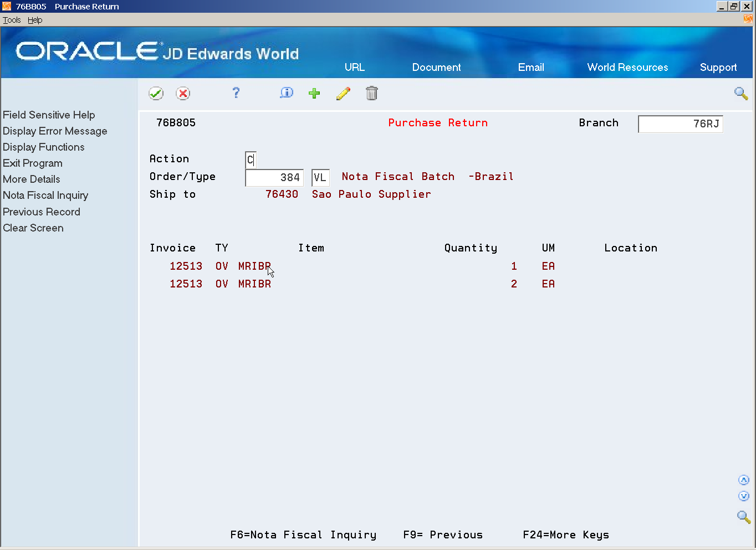Click EA unit in the quantity 2 row
This screenshot has height=550, width=756.
point(548,284)
